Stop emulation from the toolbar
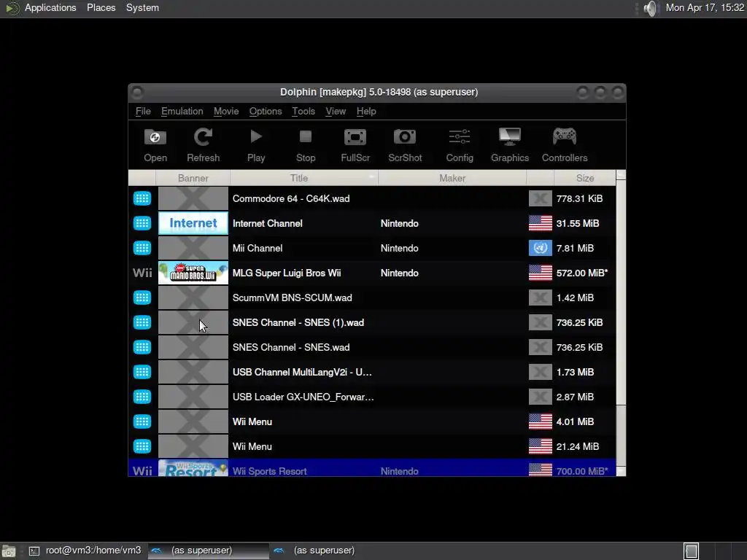Viewport: 747px width, 560px height. point(306,145)
